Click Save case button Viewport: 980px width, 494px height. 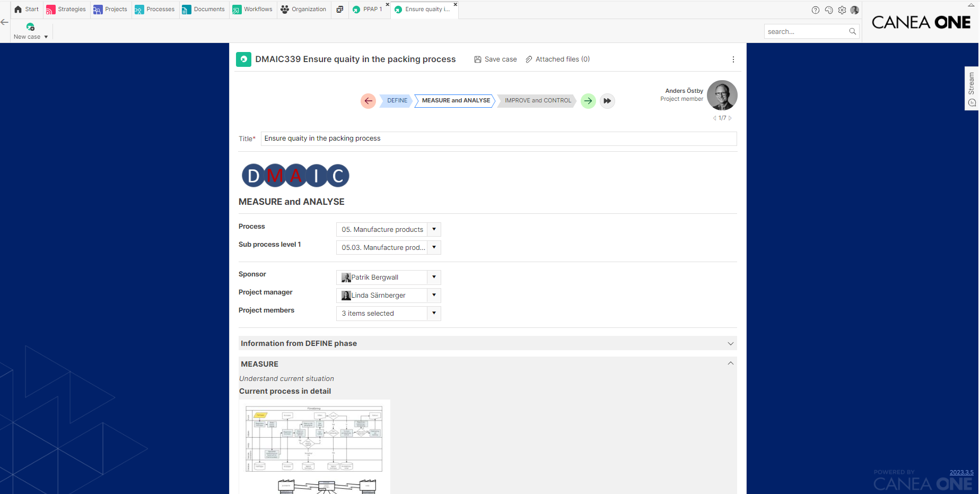click(495, 59)
